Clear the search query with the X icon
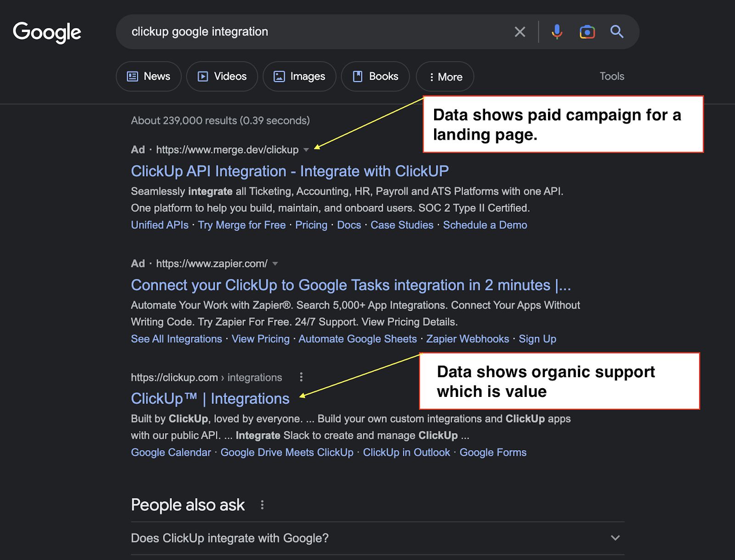Image resolution: width=735 pixels, height=560 pixels. point(520,32)
